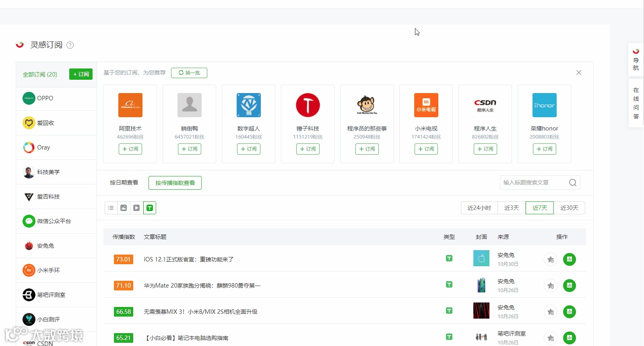Open article 无需羡慕MIX 3
Image resolution: width=644 pixels, height=346 pixels.
pos(200,312)
